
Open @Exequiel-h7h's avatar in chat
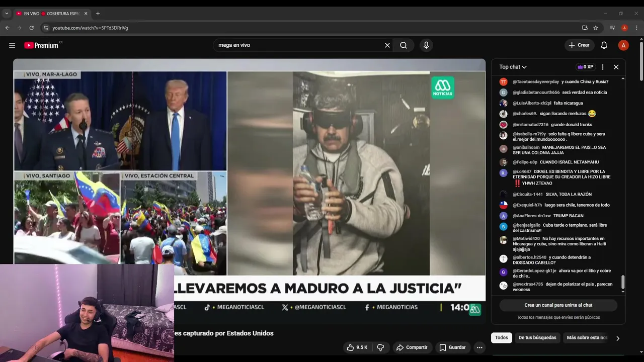(x=503, y=205)
